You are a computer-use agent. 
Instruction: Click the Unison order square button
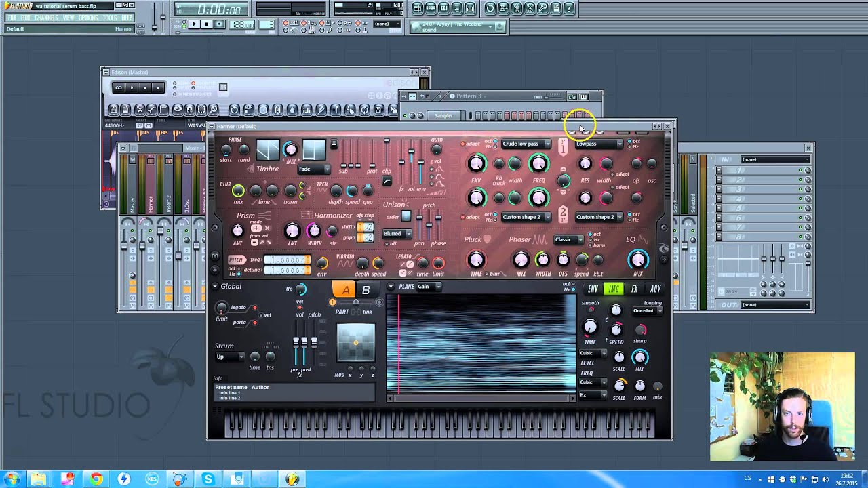406,216
